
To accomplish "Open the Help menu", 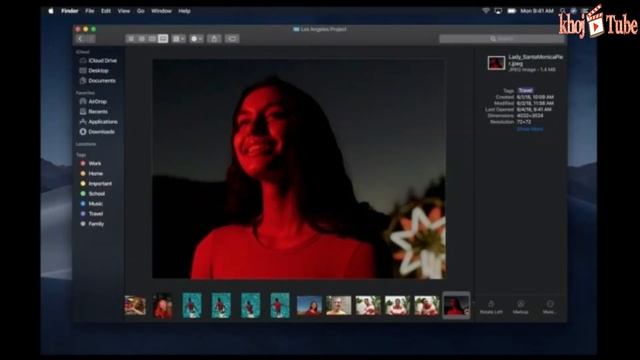I will (184, 11).
